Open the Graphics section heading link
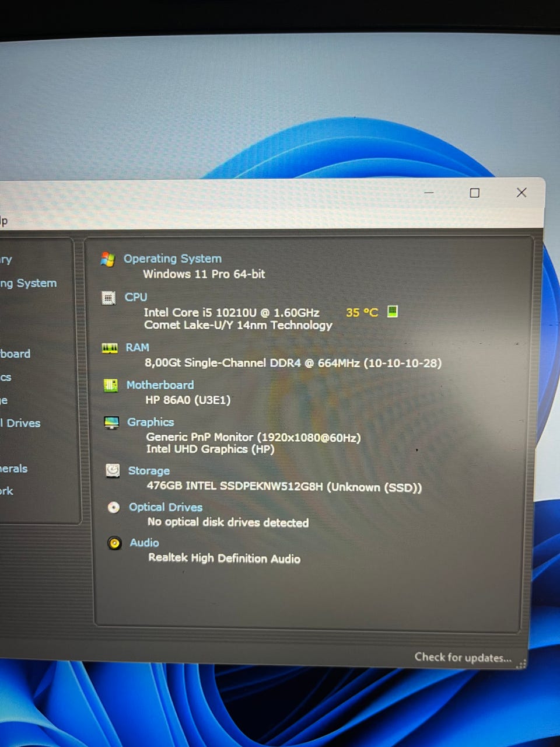Viewport: 560px width, 747px height. point(150,422)
